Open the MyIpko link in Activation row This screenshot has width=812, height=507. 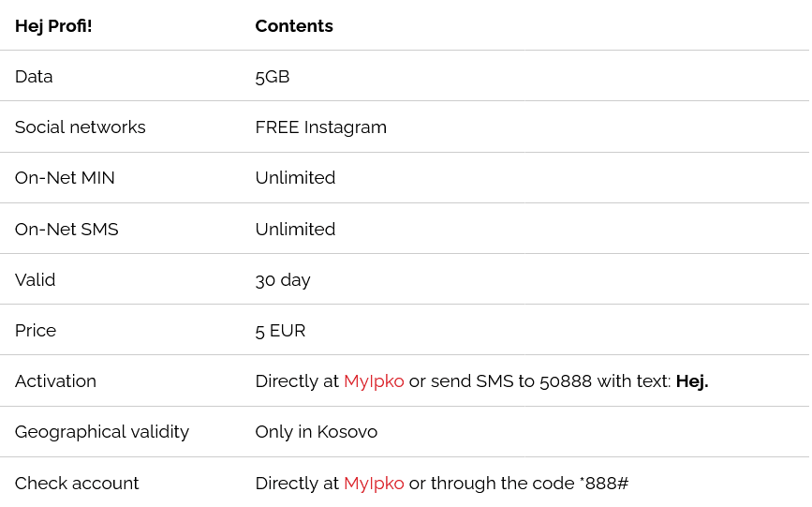point(374,381)
